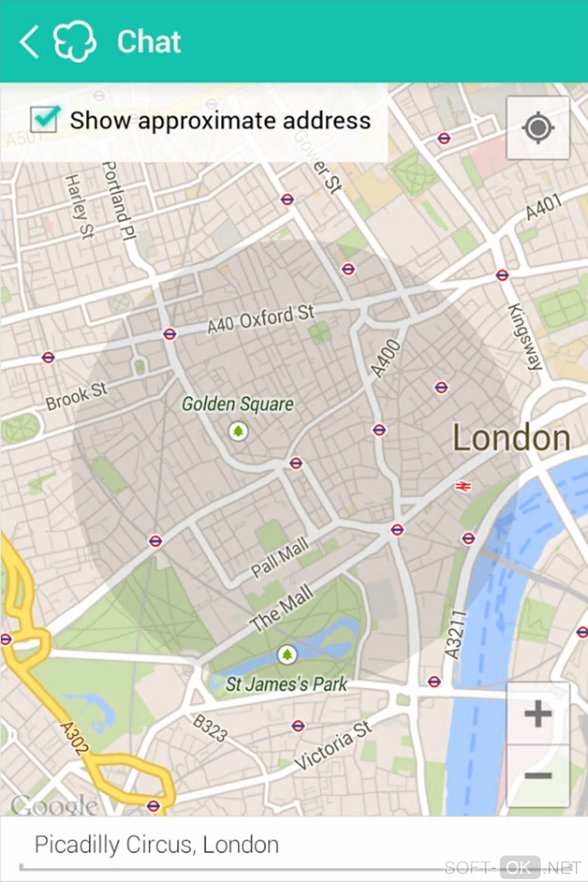The height and width of the screenshot is (882, 588).
Task: Edit the Picadilly Circus, London address field
Action: (x=294, y=845)
